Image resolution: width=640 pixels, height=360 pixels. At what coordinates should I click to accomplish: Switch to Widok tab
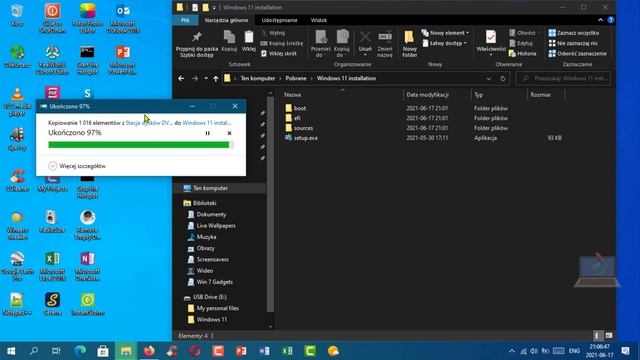tap(318, 20)
